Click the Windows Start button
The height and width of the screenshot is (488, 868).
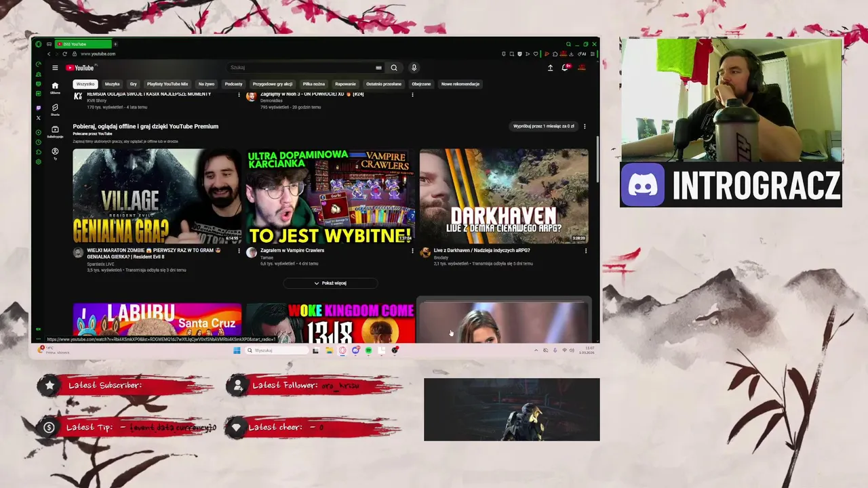tap(237, 350)
